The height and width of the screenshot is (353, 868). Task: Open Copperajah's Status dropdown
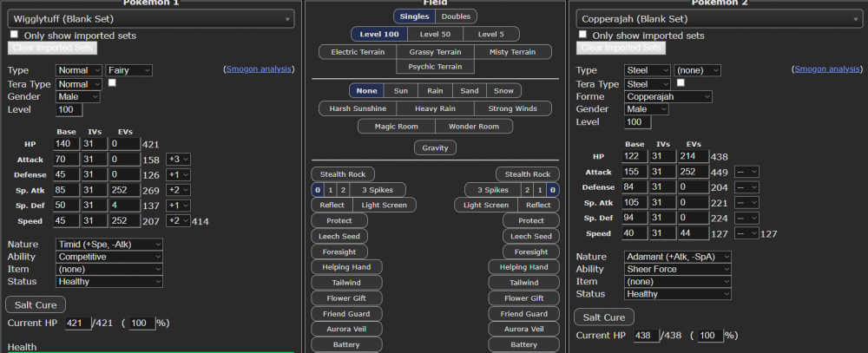point(678,294)
